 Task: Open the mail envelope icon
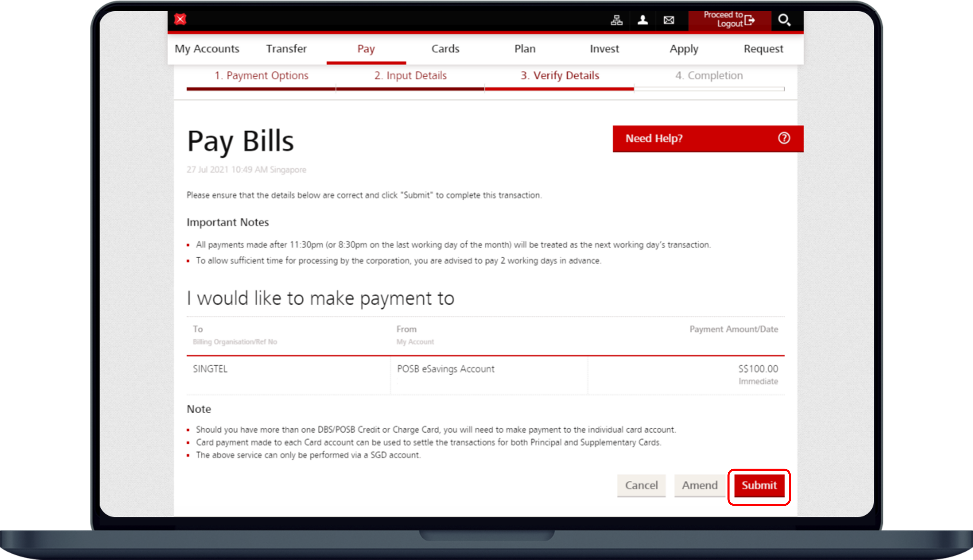pyautogui.click(x=669, y=20)
